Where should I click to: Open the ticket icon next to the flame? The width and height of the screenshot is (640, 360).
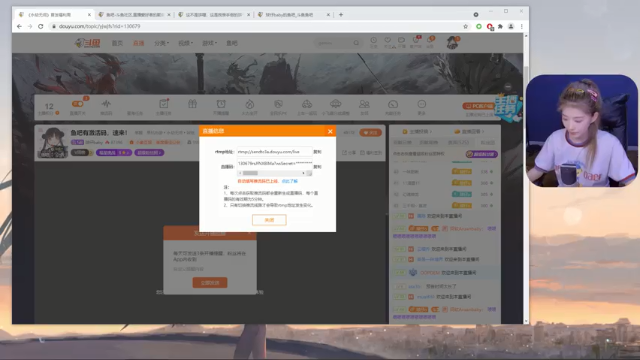point(278,104)
